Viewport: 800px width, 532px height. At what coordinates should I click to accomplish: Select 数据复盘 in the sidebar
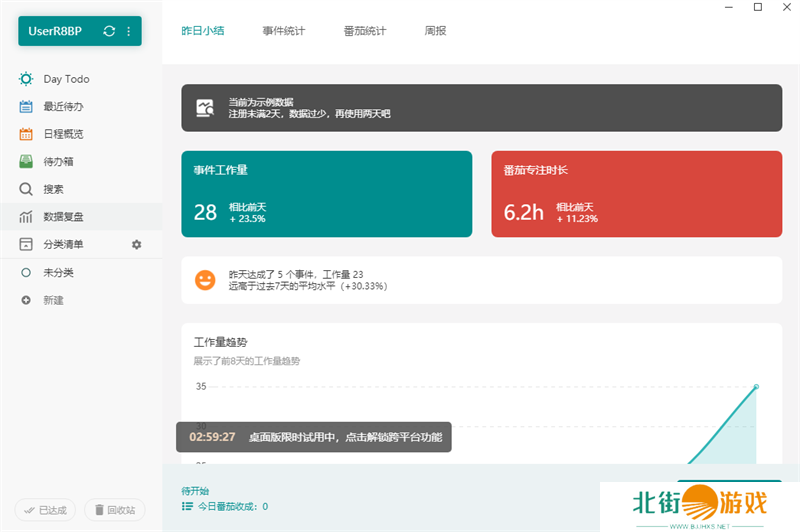point(62,216)
